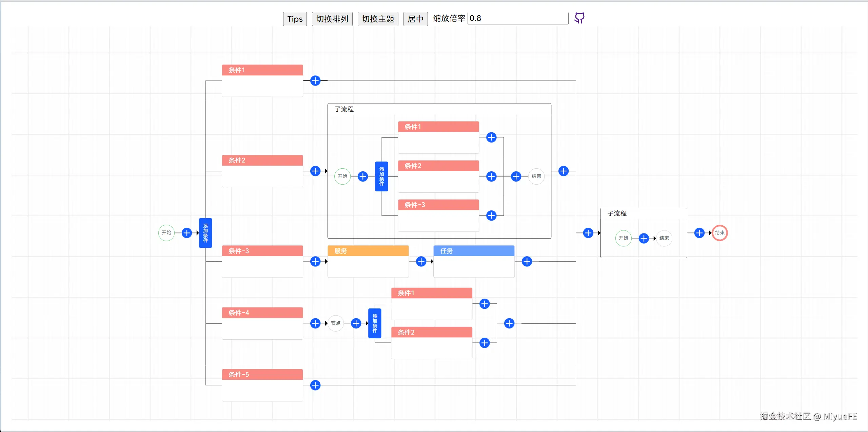Click the plus icon after 条件1 branch
This screenshot has width=868, height=432.
click(315, 81)
